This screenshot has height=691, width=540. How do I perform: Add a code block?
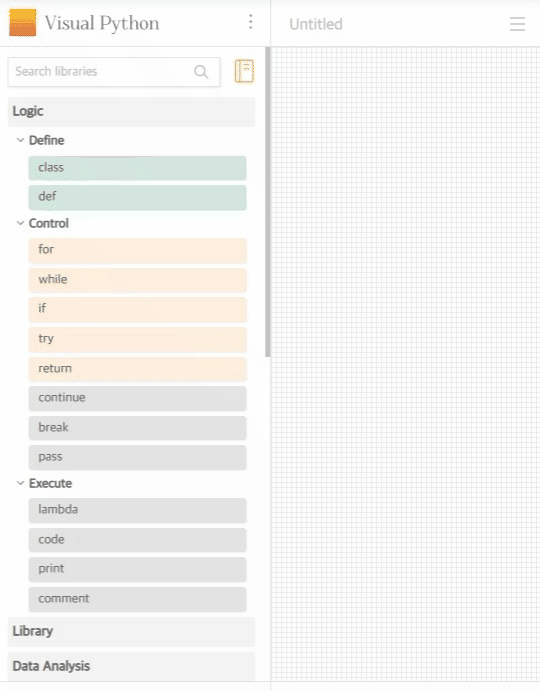(138, 540)
